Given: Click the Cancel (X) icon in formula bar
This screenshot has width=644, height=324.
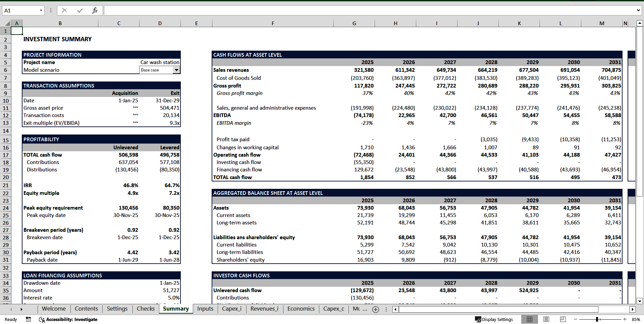Looking at the screenshot, I should coord(64,10).
